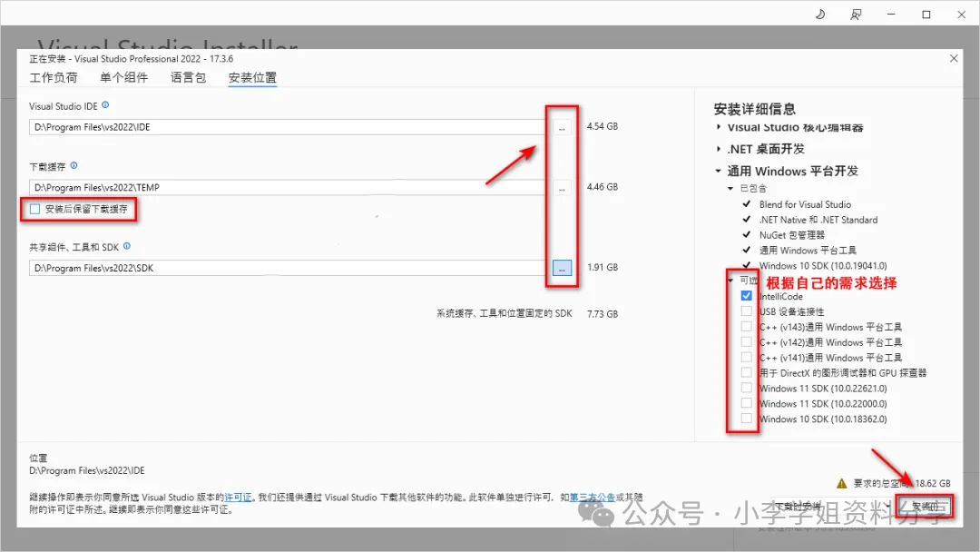Open the 第三方公告 link

[593, 497]
